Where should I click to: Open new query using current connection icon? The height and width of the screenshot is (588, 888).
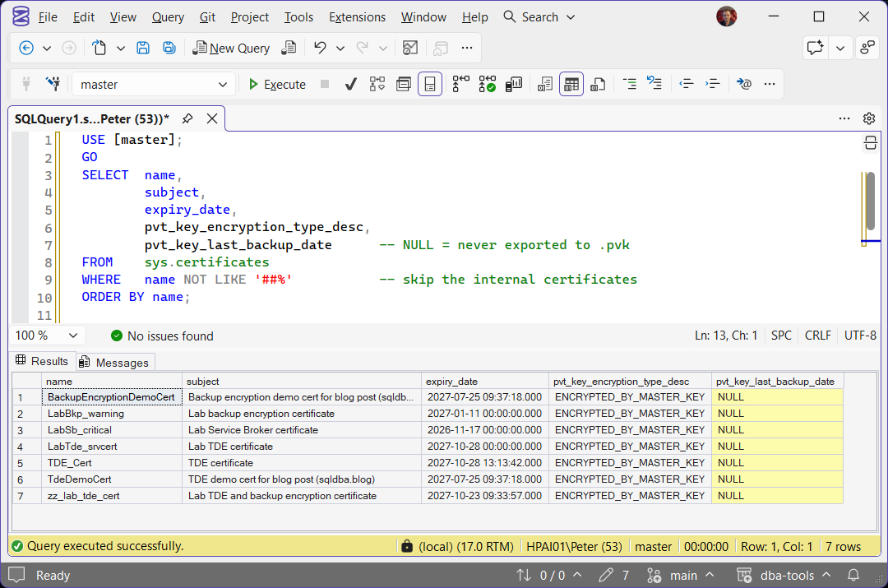(x=289, y=49)
